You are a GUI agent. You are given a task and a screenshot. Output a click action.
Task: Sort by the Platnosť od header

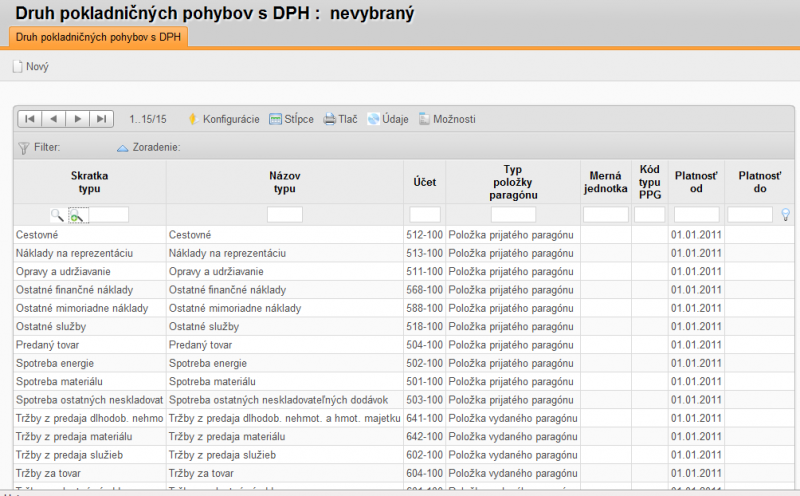point(696,182)
